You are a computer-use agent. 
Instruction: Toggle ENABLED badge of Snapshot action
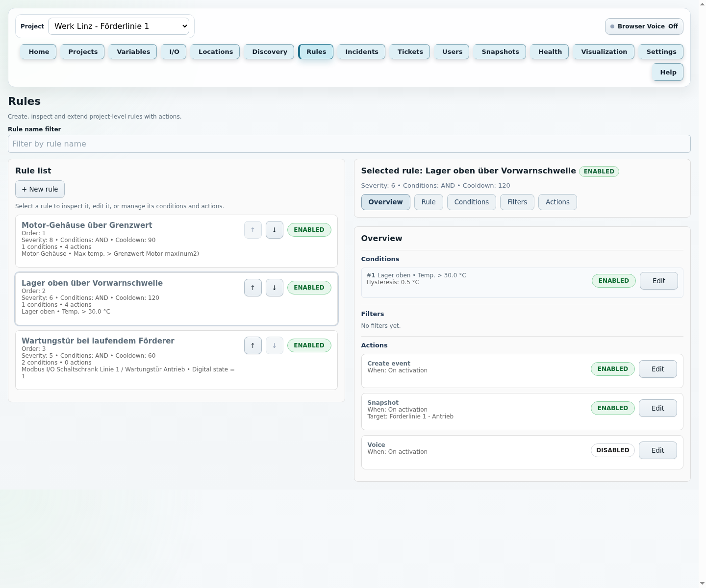612,408
